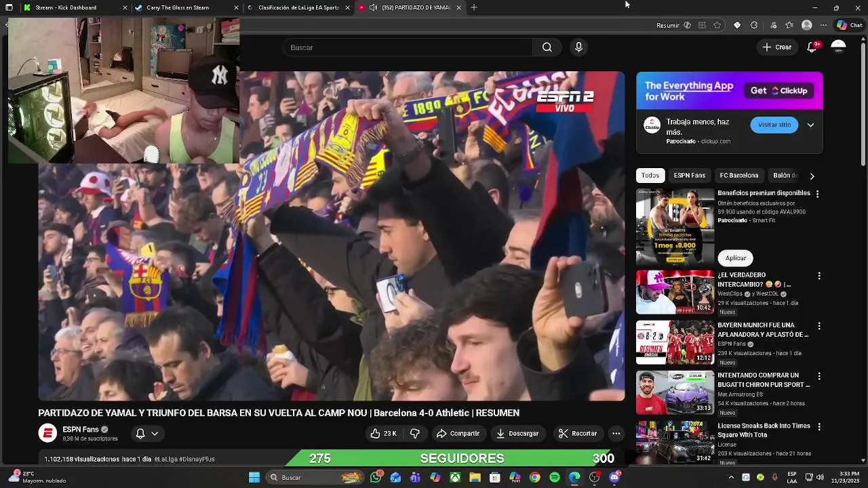Open split screen icon in address bar
This screenshot has height=488, width=868.
702,25
